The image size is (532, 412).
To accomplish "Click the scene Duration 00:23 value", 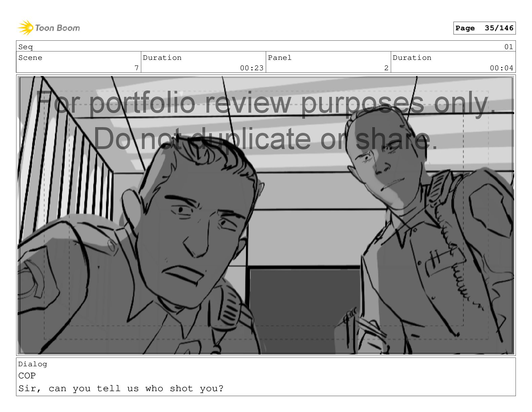I will coord(252,68).
